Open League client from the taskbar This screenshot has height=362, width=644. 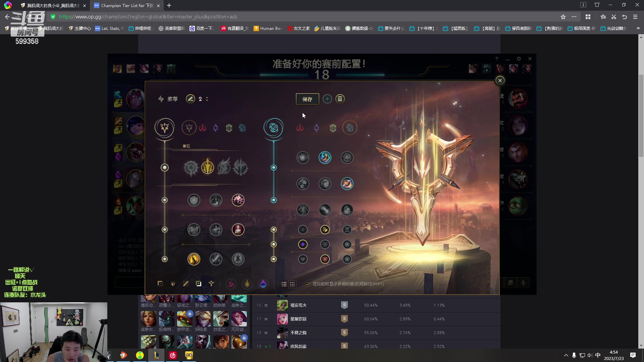click(156, 355)
